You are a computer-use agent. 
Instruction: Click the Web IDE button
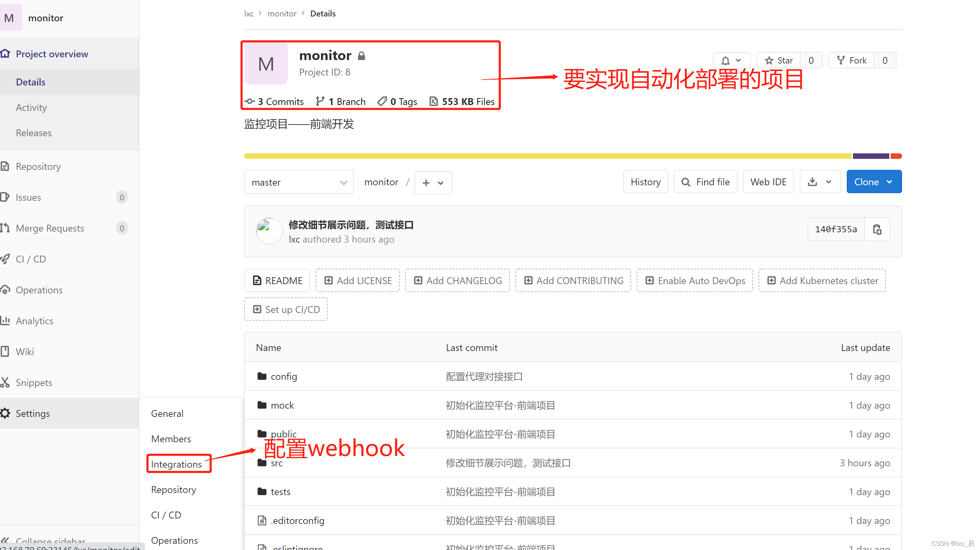click(768, 182)
